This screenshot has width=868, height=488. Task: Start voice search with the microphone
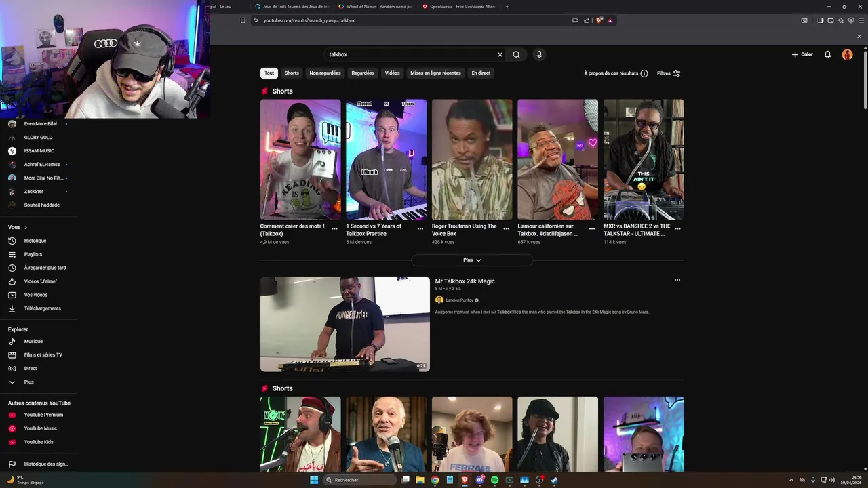point(539,54)
